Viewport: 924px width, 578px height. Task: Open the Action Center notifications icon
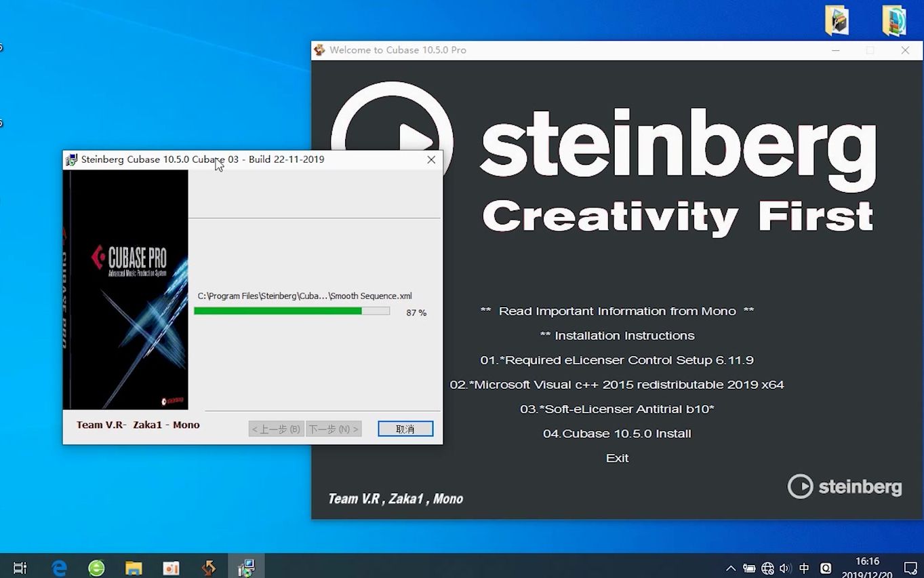click(910, 568)
